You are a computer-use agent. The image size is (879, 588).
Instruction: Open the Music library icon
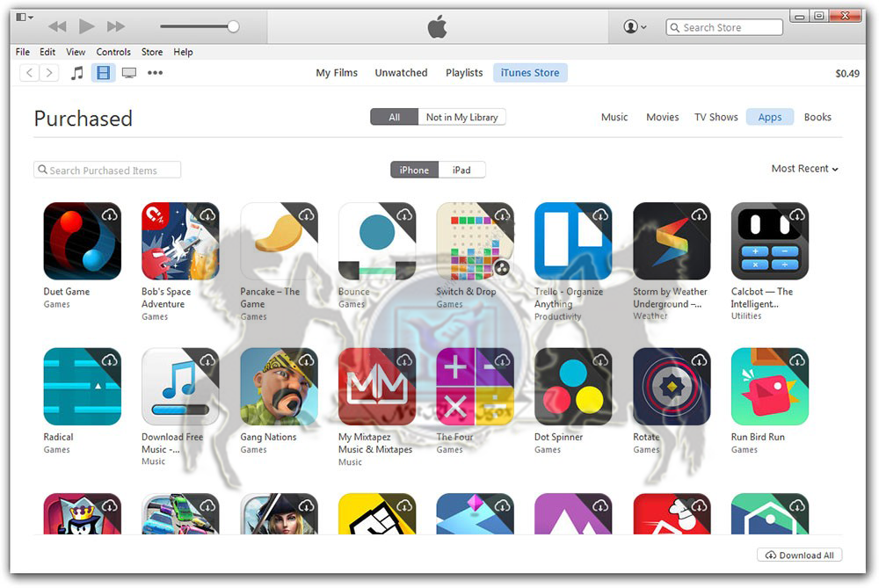tap(77, 73)
